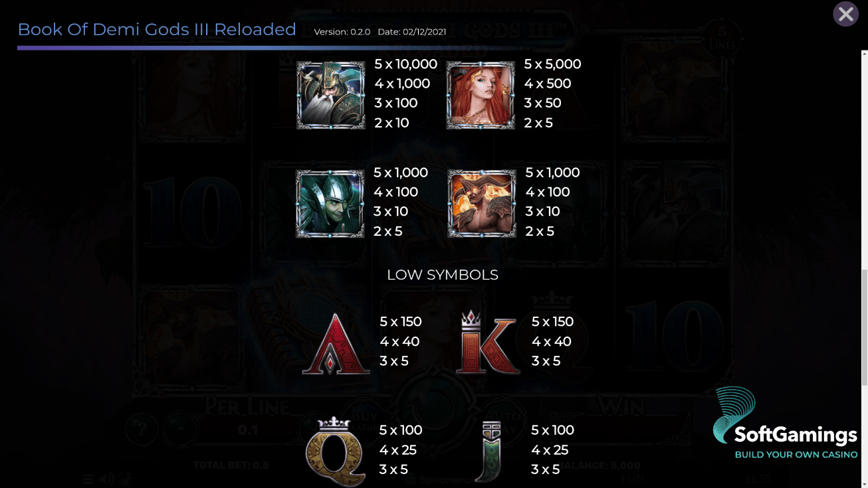Toggle the dimmed sound speaker icon
This screenshot has height=488, width=868.
pos(106,479)
